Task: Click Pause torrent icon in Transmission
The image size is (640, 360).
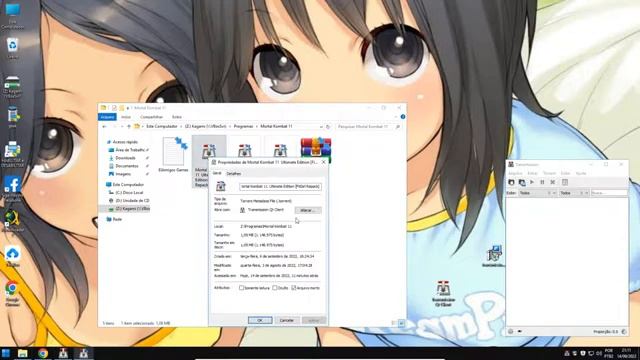Action: tap(542, 182)
